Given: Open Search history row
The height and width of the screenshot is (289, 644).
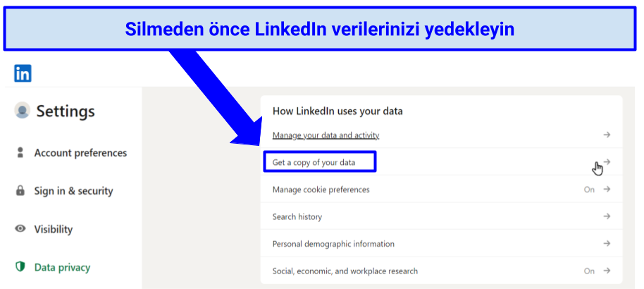Looking at the screenshot, I should coord(442,216).
